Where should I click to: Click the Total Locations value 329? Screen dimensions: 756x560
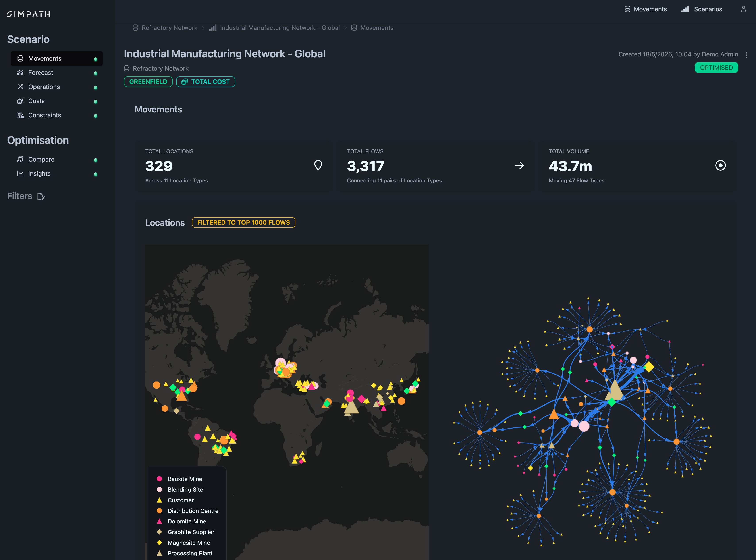click(x=159, y=166)
